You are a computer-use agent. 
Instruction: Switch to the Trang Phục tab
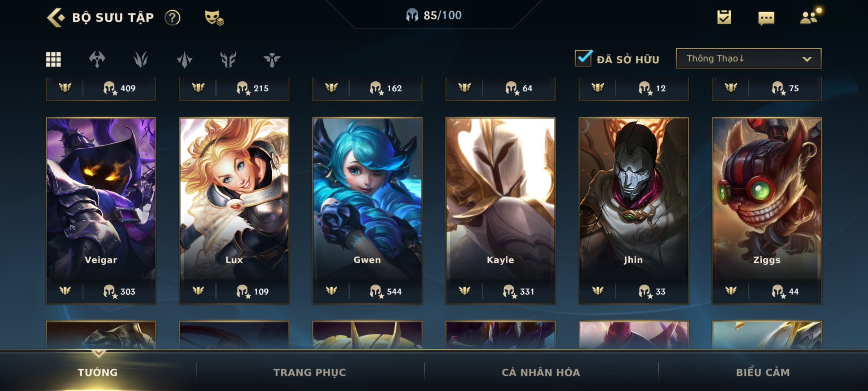tap(310, 372)
